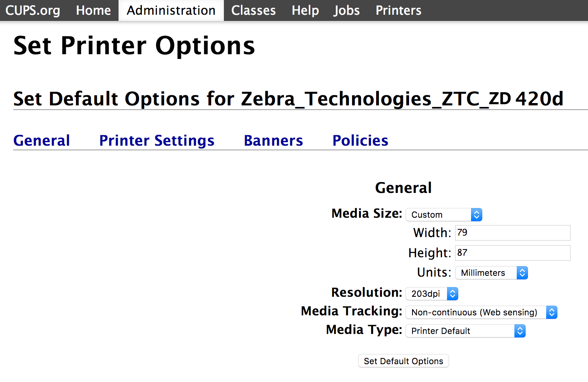Click the Height input field
The width and height of the screenshot is (588, 382).
tap(513, 253)
